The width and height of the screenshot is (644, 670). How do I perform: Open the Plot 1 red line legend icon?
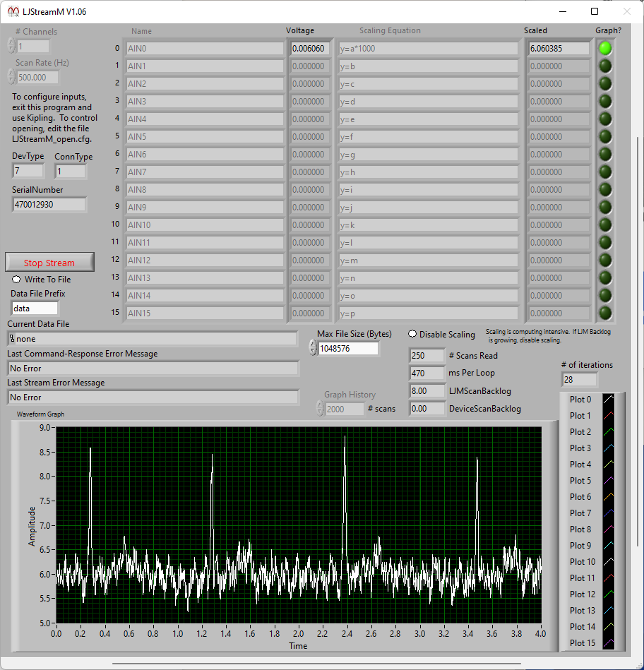click(x=609, y=416)
